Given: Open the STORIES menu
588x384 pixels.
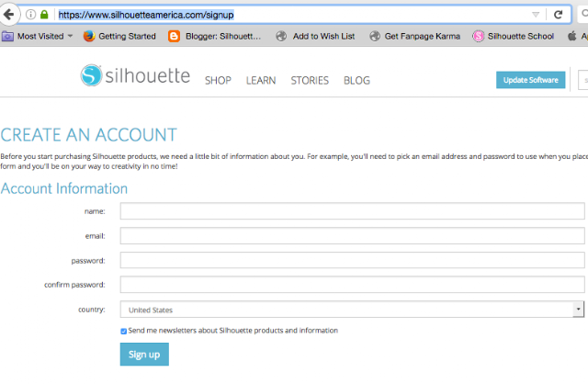Looking at the screenshot, I should click(310, 80).
